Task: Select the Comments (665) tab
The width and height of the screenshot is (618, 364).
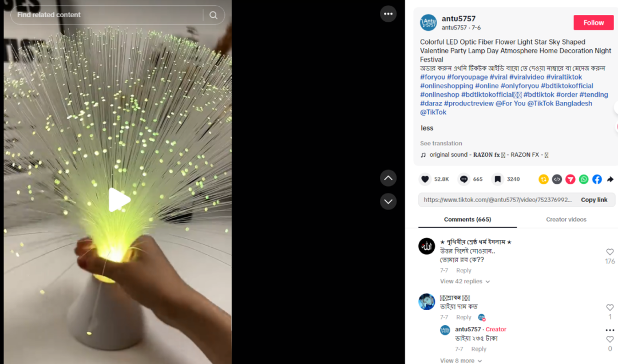Action: pyautogui.click(x=468, y=219)
